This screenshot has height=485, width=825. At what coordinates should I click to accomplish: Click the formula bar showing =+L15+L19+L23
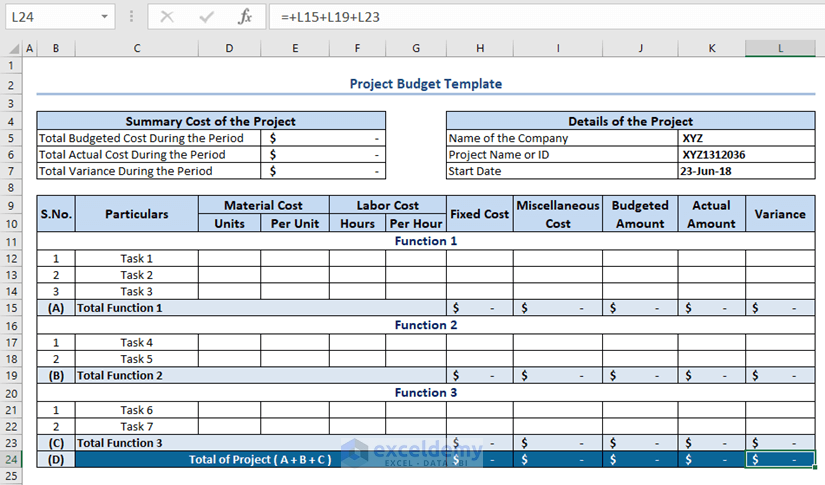coord(547,17)
